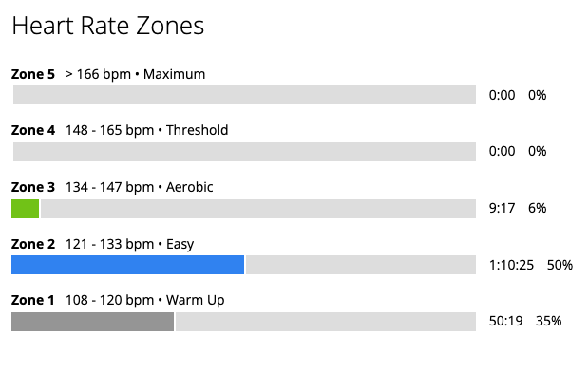The width and height of the screenshot is (588, 372).
Task: Click the empty Zone 4 progress bar
Action: tap(244, 151)
